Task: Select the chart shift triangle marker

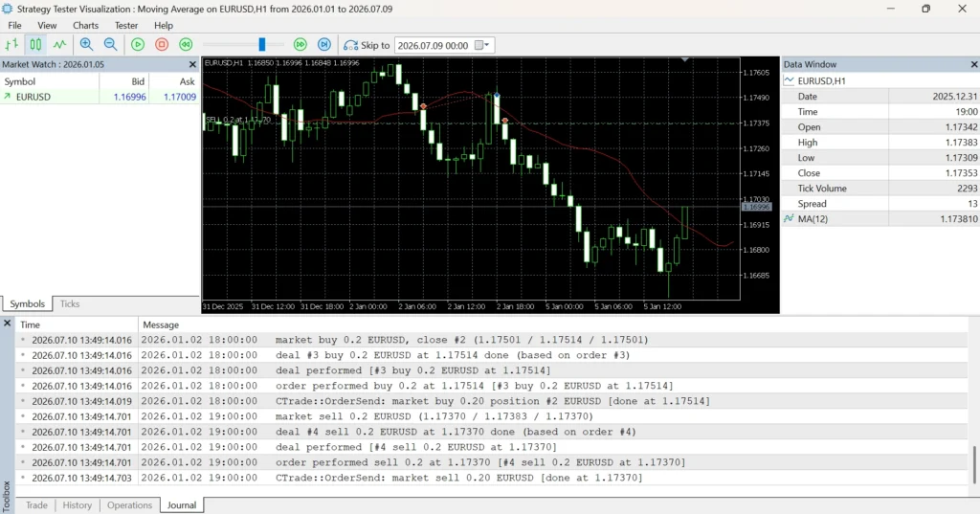Action: click(685, 59)
